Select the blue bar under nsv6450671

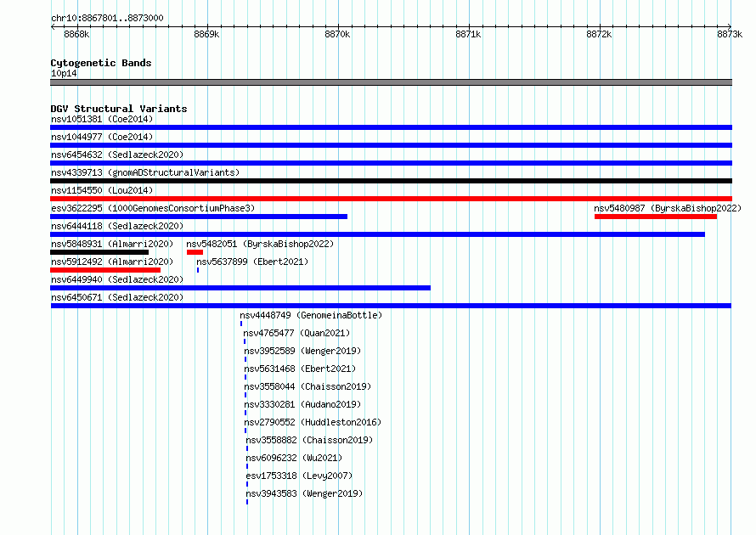coord(391,306)
